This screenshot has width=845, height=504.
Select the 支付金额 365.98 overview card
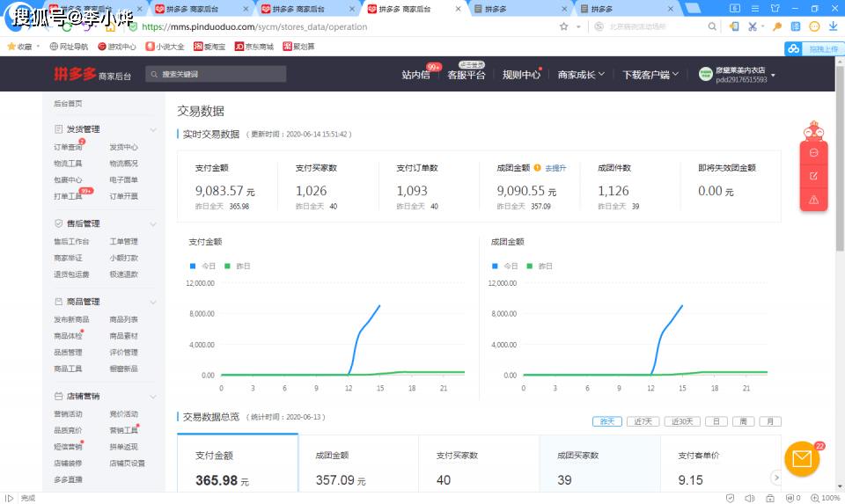click(x=238, y=463)
